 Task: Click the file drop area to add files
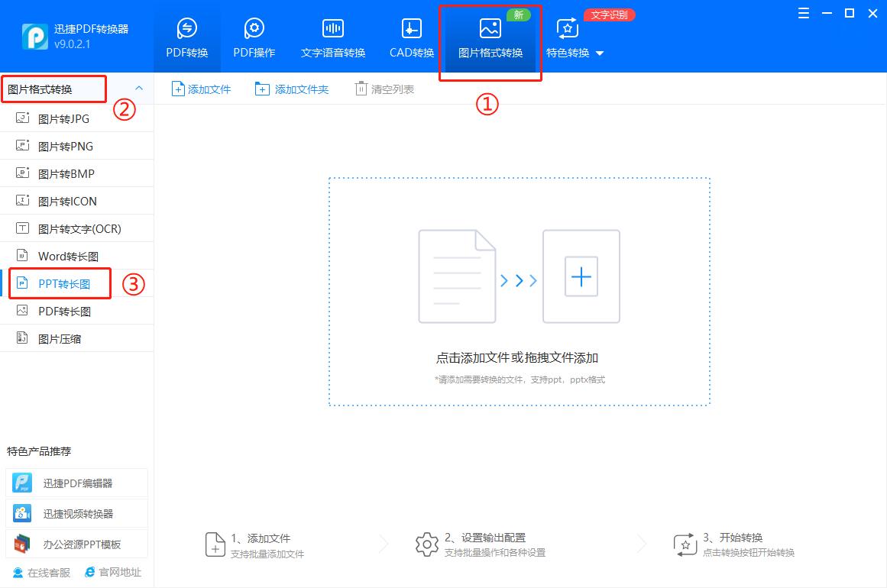[x=520, y=290]
